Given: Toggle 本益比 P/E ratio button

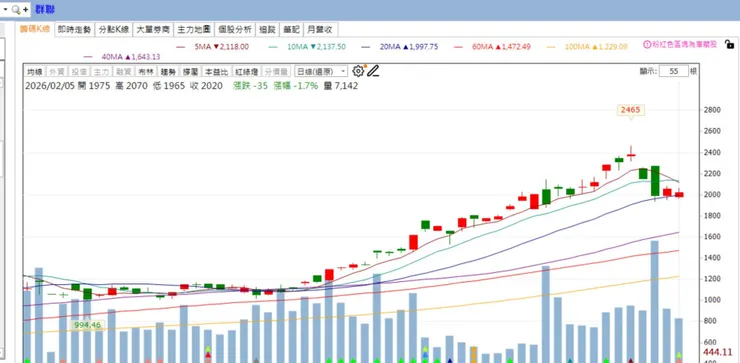Looking at the screenshot, I should pyautogui.click(x=216, y=72).
